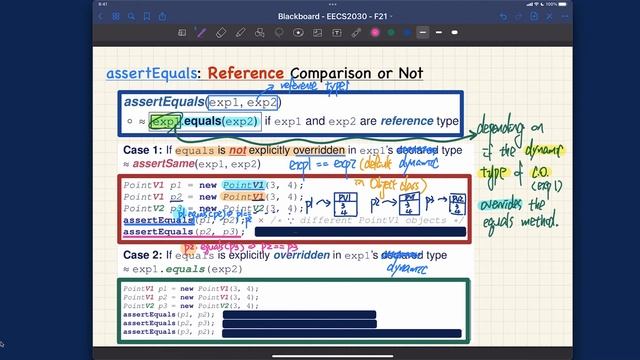
Task: Open the page thumbnails grid view
Action: (x=116, y=17)
